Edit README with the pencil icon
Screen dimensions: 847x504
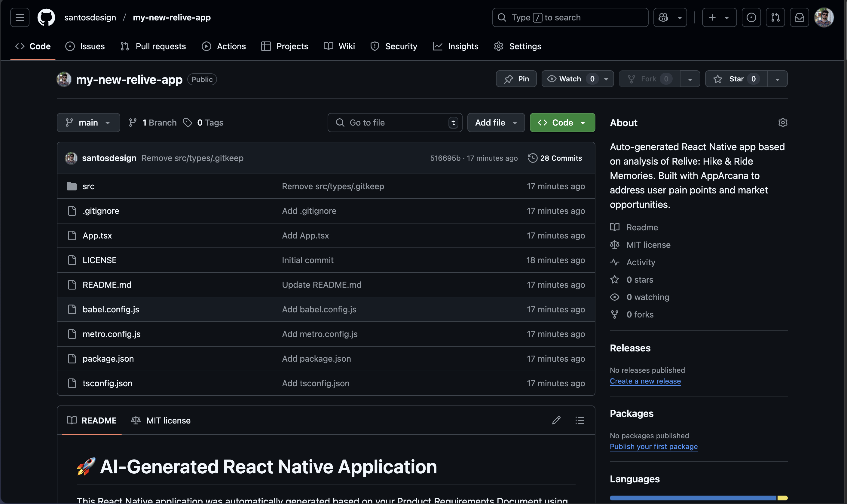pyautogui.click(x=556, y=420)
